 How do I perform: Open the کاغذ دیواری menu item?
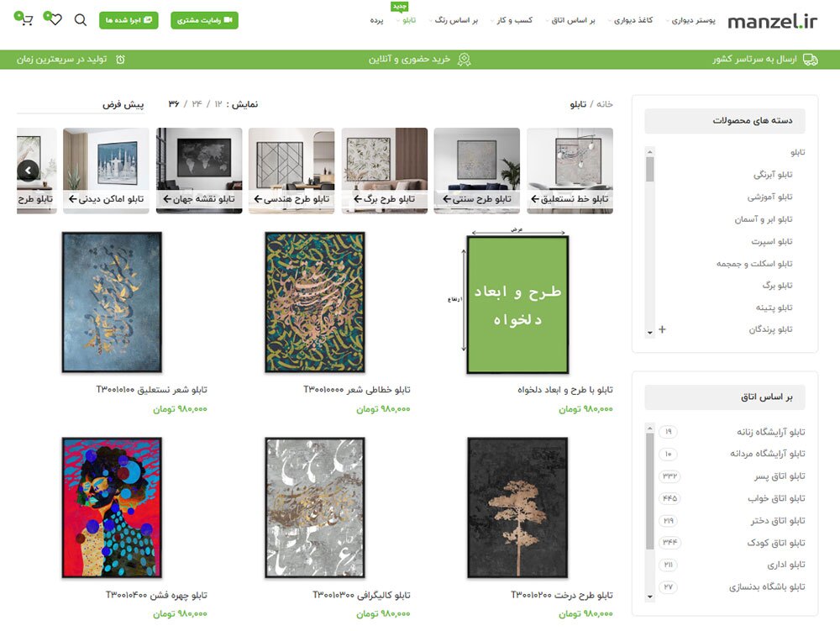tap(630, 20)
